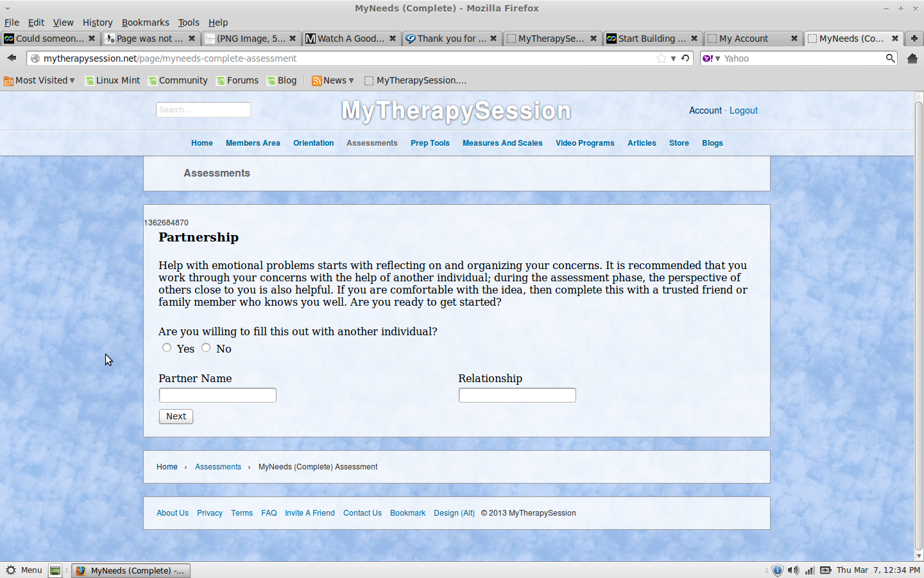The width and height of the screenshot is (924, 578).
Task: Open the Firefox home page icon
Action: click(912, 58)
